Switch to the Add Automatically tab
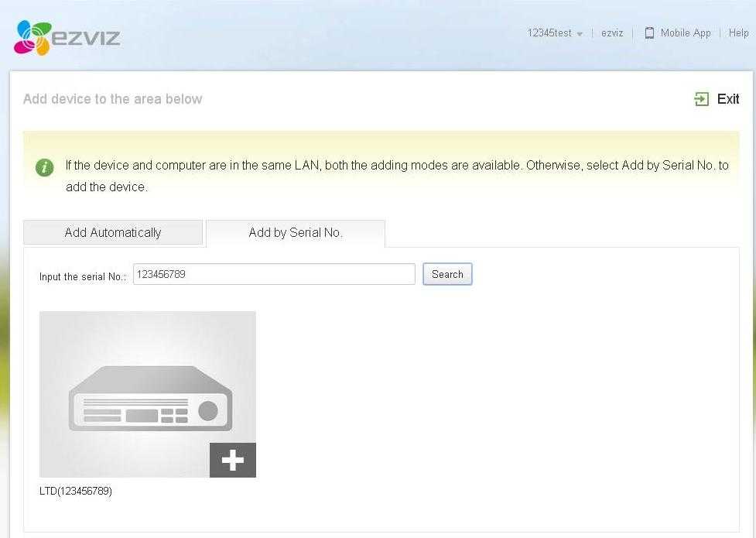Image resolution: width=756 pixels, height=538 pixels. tap(113, 233)
